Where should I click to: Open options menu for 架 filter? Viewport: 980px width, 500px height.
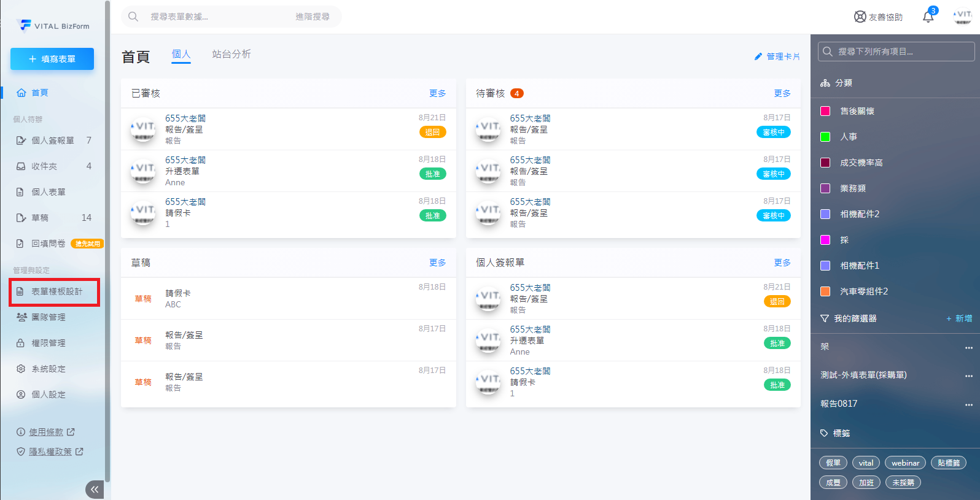pyautogui.click(x=968, y=347)
